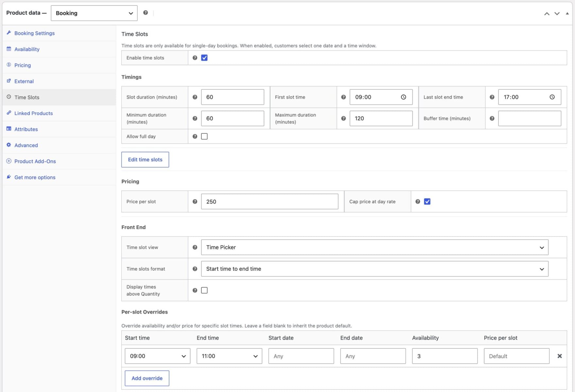Open override End time 11:00 dropdown

click(x=229, y=356)
